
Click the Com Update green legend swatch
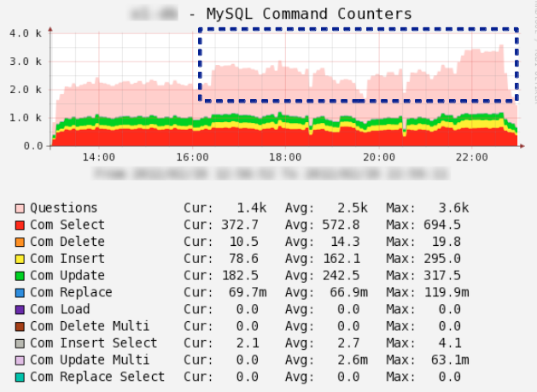tap(20, 276)
